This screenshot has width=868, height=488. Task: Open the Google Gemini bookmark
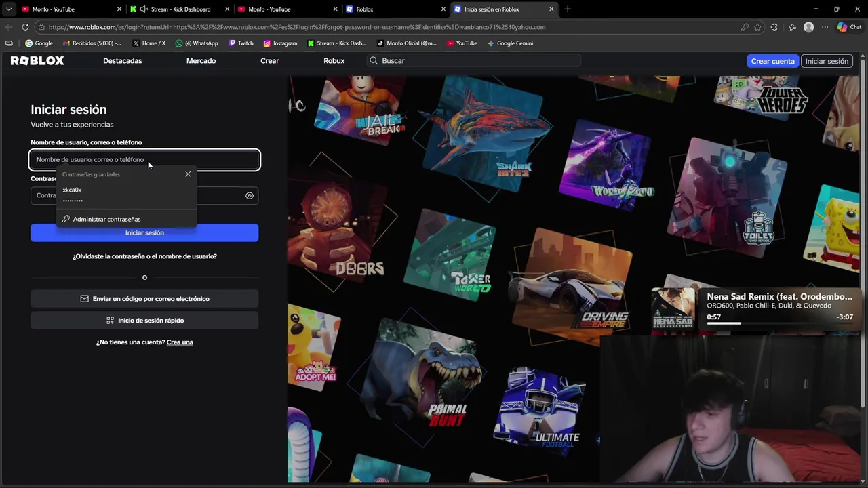(x=510, y=43)
